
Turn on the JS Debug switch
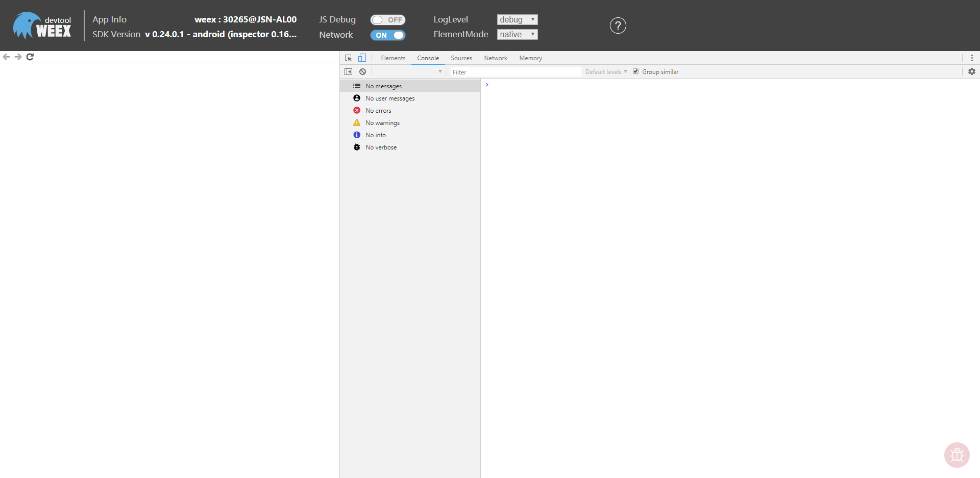tap(388, 20)
